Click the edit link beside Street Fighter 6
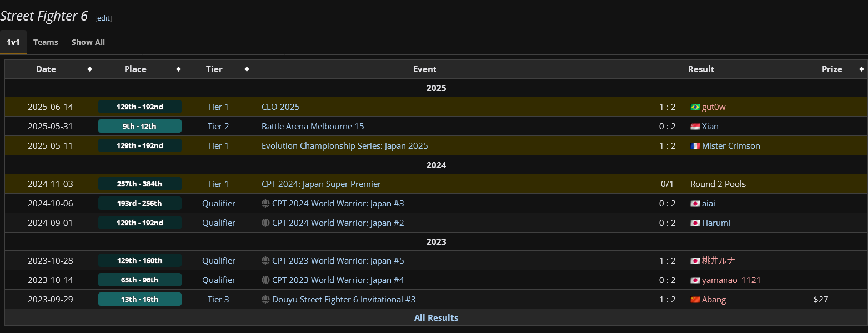The image size is (868, 333). tap(104, 18)
